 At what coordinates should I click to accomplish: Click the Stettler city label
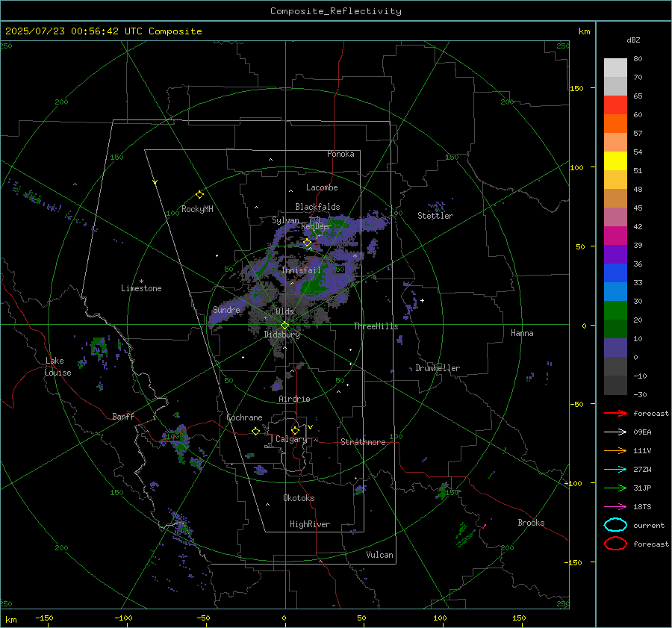click(435, 216)
